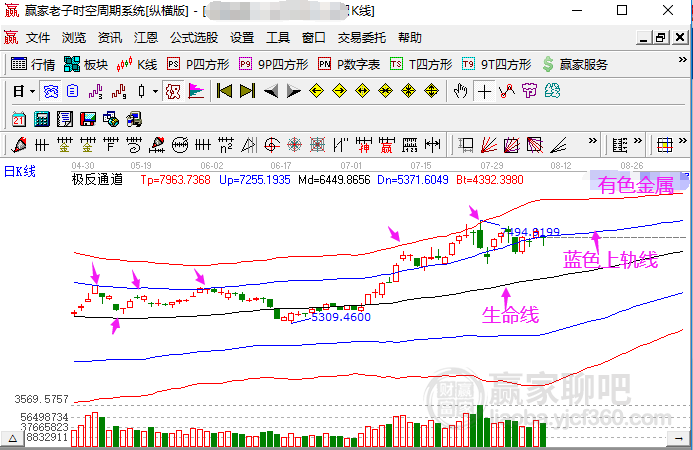Screen dimensions: 693x450
Task: Click the 板块 toolbar button
Action: 86,65
